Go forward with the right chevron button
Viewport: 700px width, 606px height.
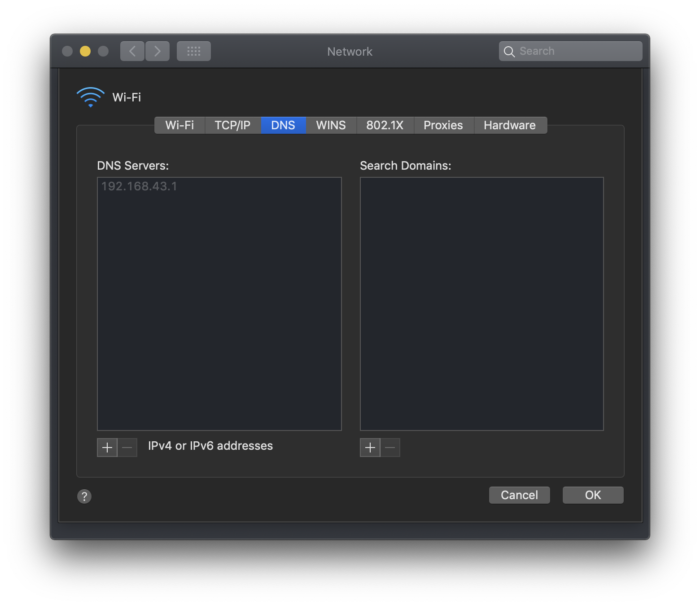click(157, 51)
